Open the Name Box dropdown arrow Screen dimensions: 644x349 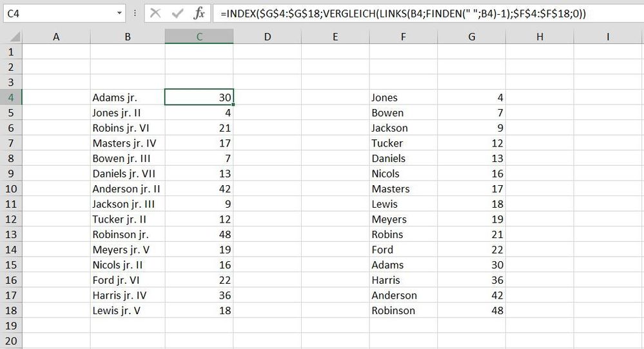(119, 13)
